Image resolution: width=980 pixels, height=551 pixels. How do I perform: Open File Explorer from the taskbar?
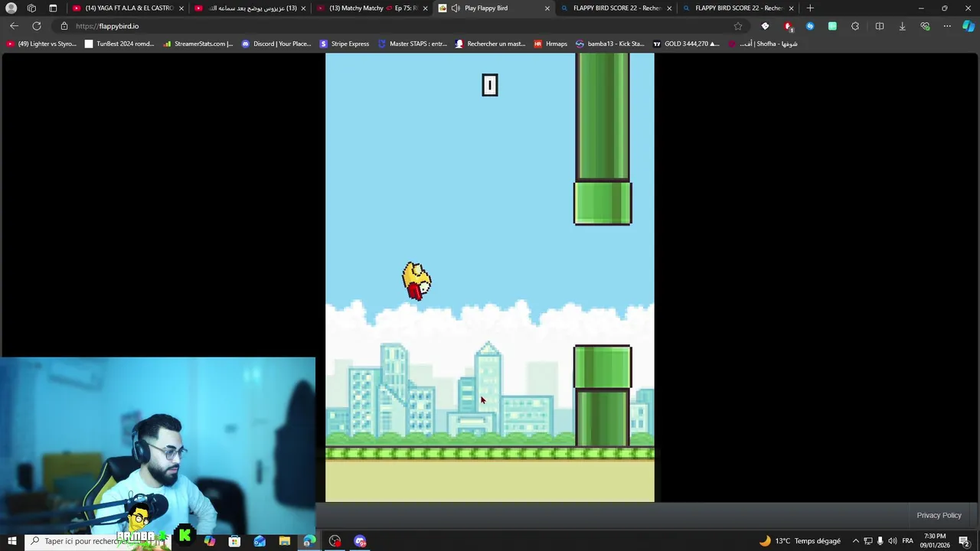click(284, 541)
